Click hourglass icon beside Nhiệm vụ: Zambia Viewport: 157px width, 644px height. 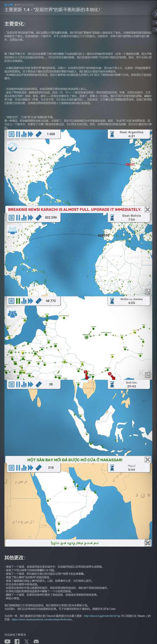tap(112, 301)
